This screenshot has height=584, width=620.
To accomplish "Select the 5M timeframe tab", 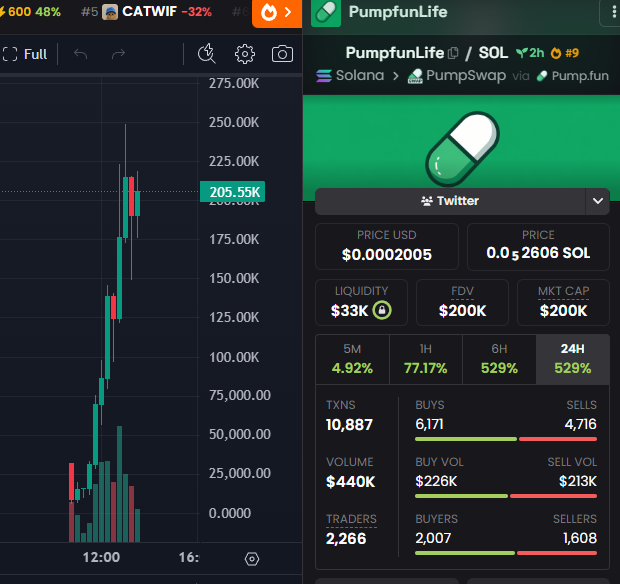I will (352, 359).
